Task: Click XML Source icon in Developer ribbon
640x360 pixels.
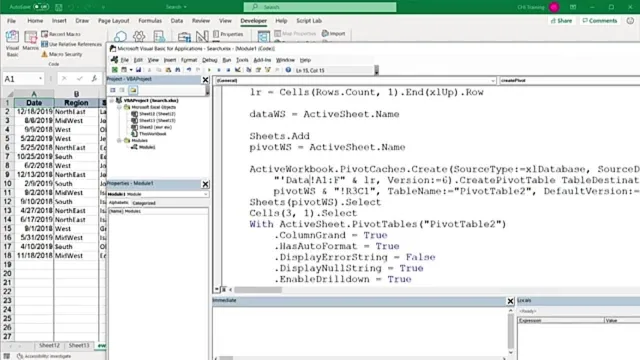Action: pos(263,36)
